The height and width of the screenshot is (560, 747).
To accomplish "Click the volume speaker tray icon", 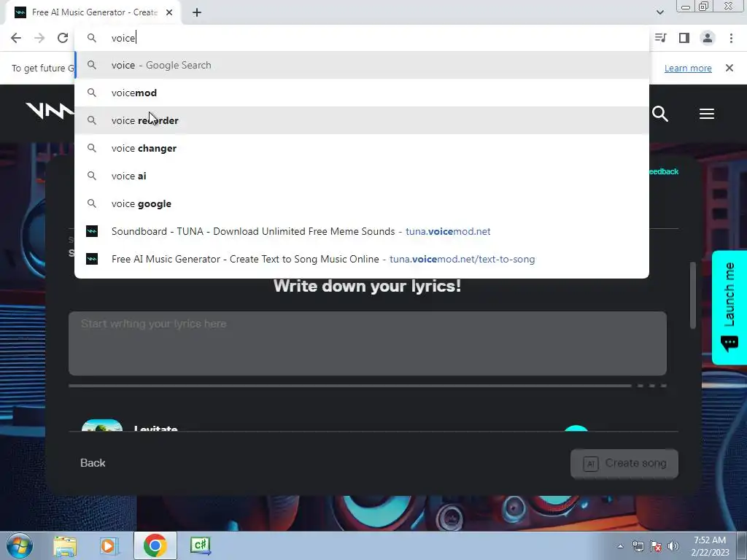I will pos(673,546).
